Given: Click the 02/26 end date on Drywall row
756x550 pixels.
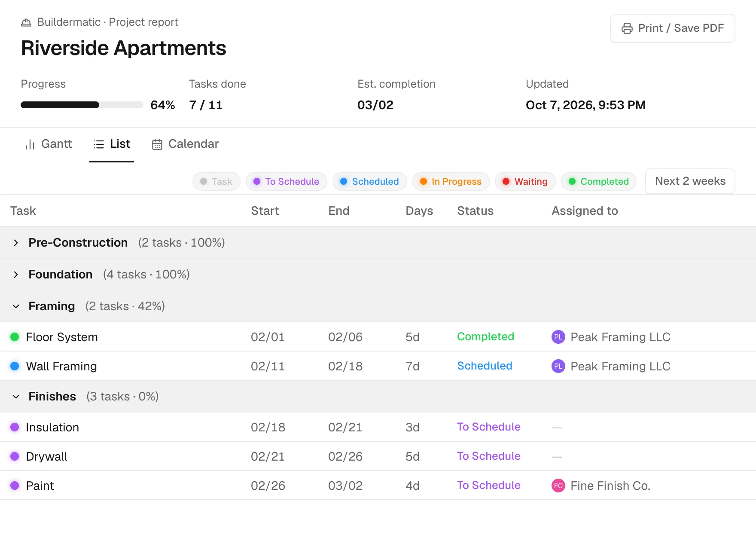Looking at the screenshot, I should point(345,456).
